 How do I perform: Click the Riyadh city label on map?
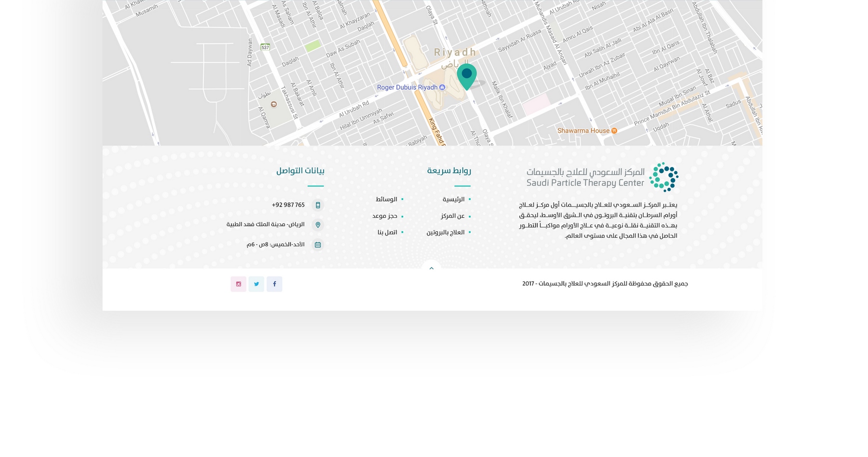[455, 52]
